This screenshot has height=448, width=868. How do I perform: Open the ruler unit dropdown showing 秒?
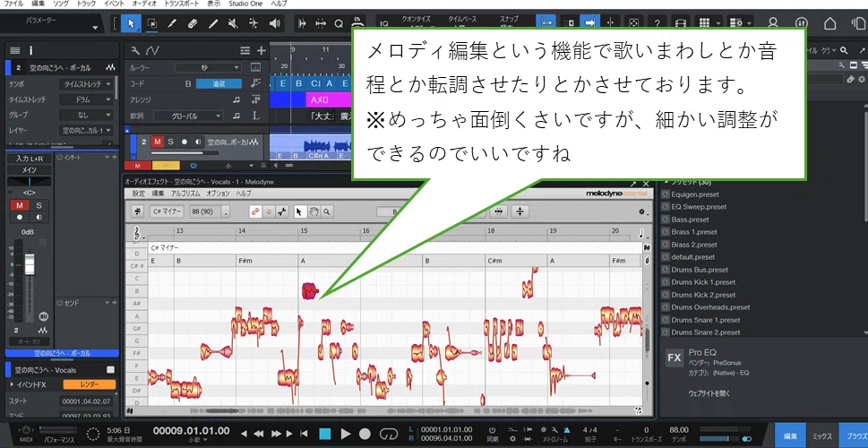(208, 67)
